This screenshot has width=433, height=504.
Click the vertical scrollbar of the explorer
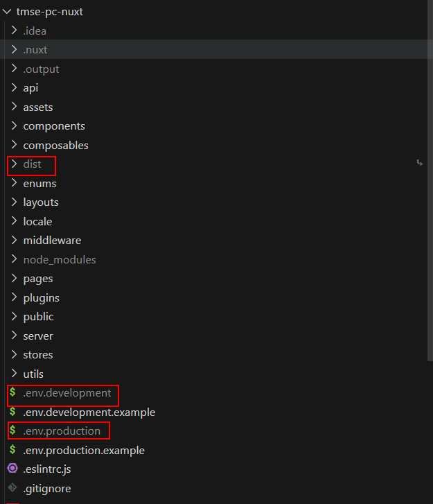point(429,208)
